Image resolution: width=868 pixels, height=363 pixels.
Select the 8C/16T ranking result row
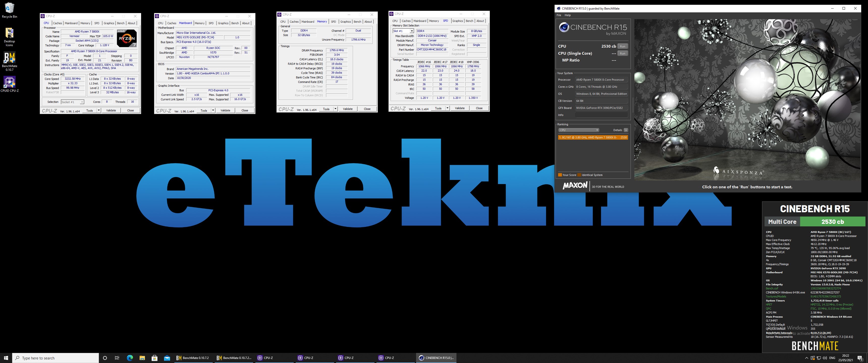[x=593, y=137]
